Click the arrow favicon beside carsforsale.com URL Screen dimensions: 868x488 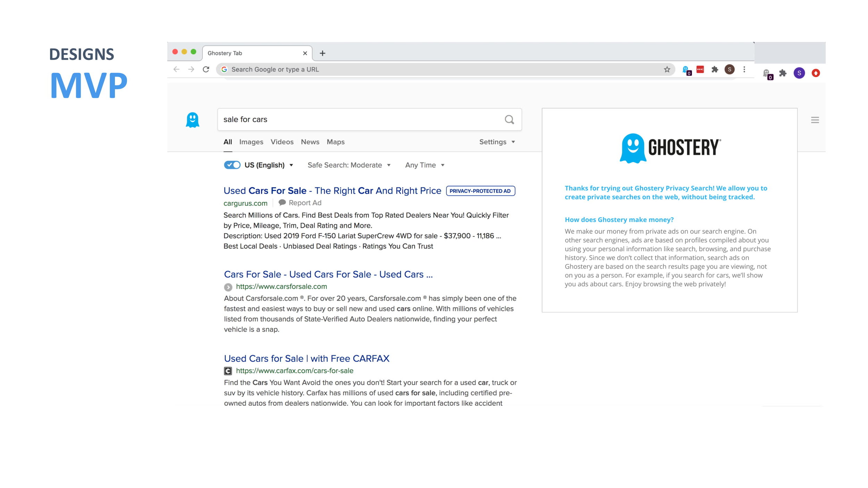[228, 287]
